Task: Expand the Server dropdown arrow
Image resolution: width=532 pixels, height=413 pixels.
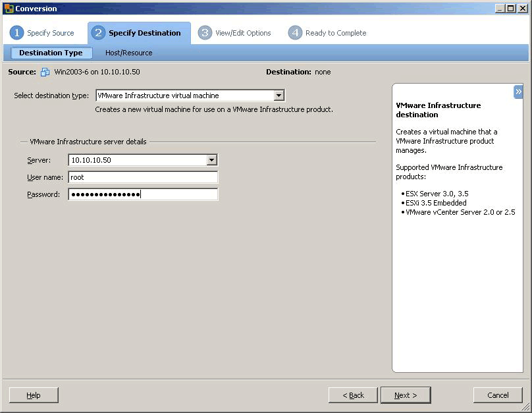Action: pos(212,160)
